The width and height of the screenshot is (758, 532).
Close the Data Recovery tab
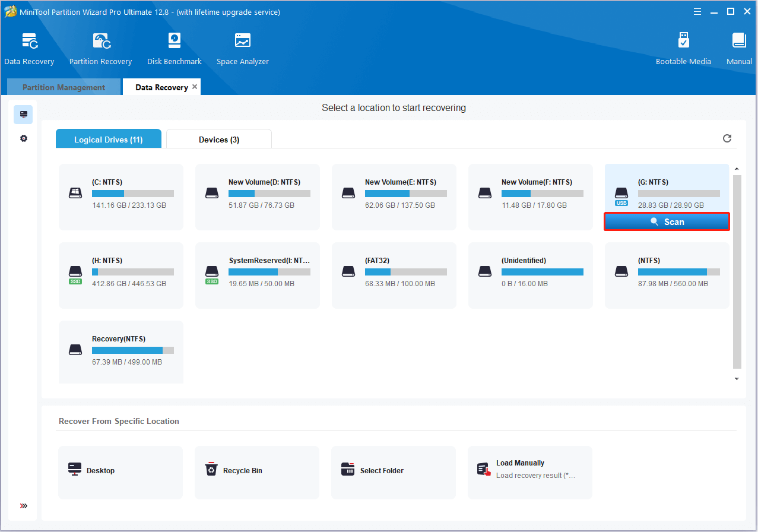click(195, 87)
